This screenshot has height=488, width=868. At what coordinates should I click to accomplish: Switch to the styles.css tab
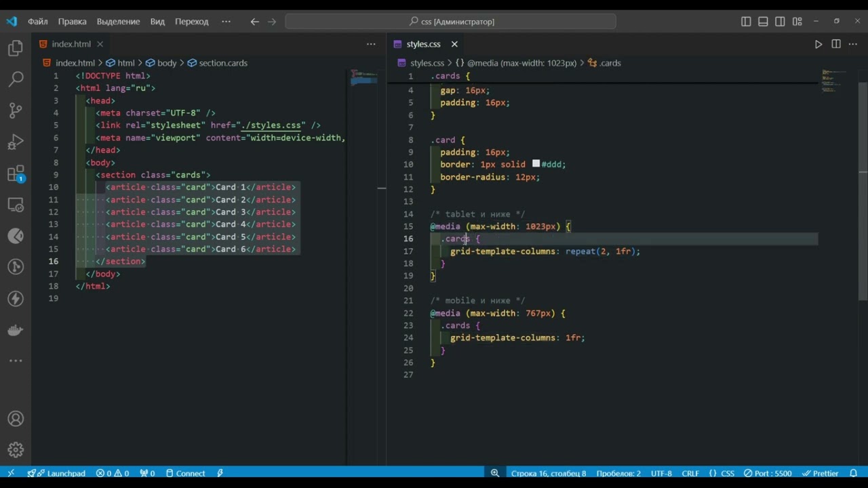pyautogui.click(x=424, y=44)
